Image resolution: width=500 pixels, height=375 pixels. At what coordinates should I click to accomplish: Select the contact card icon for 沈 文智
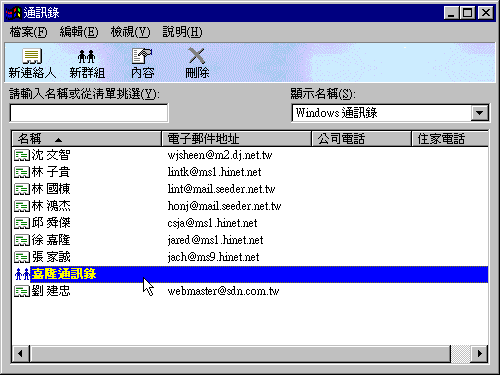[x=22, y=155]
